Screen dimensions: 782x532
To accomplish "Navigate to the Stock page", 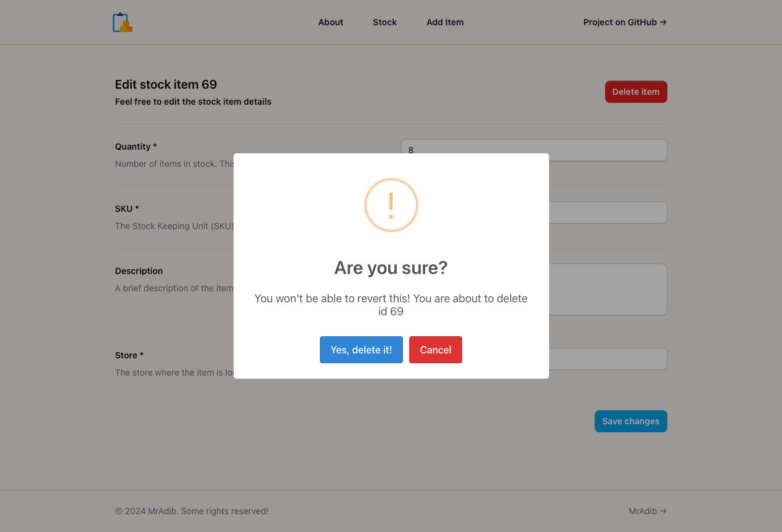I will (x=385, y=22).
